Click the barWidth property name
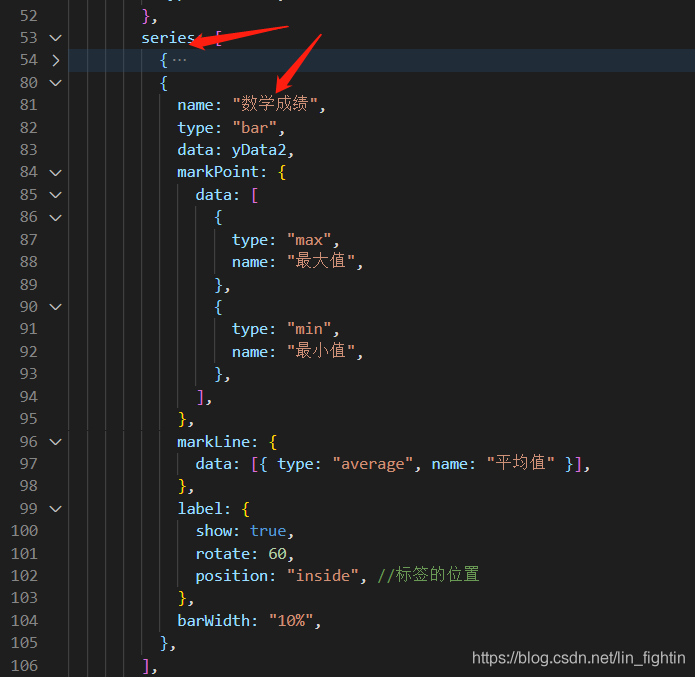This screenshot has width=695, height=677. pyautogui.click(x=213, y=621)
